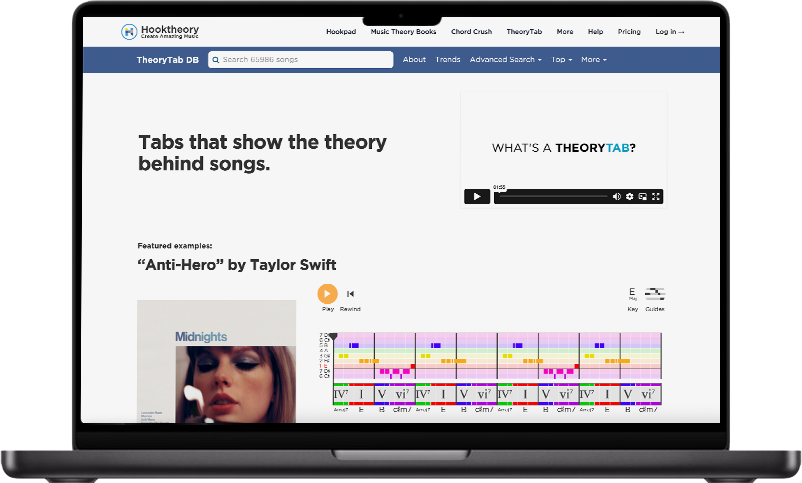The height and width of the screenshot is (483, 802).
Task: Click the Hooktheory logo
Action: (x=160, y=32)
